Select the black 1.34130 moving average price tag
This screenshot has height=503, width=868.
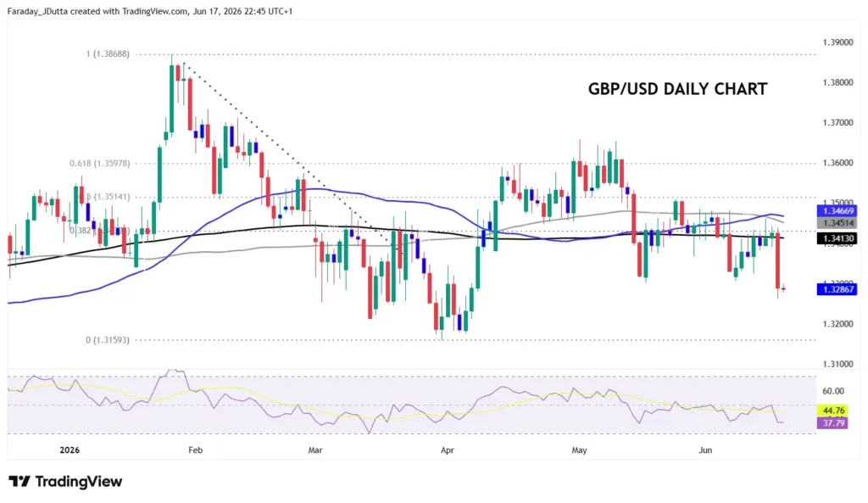coord(837,238)
